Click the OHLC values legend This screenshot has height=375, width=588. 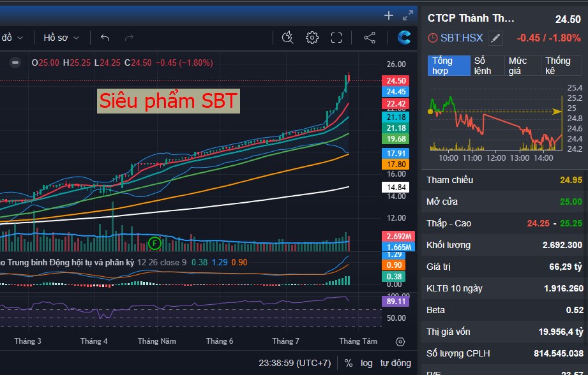coord(122,62)
